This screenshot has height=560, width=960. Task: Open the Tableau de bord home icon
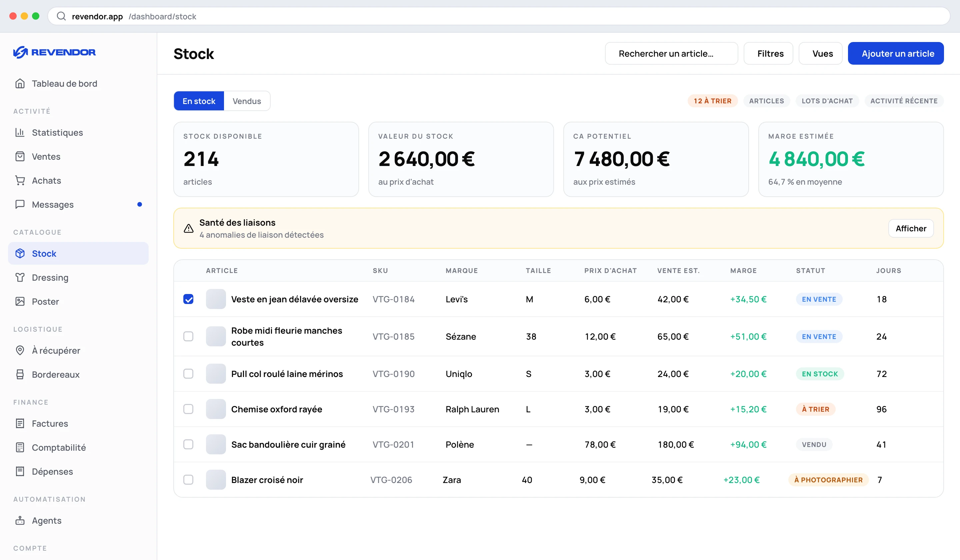pyautogui.click(x=20, y=83)
